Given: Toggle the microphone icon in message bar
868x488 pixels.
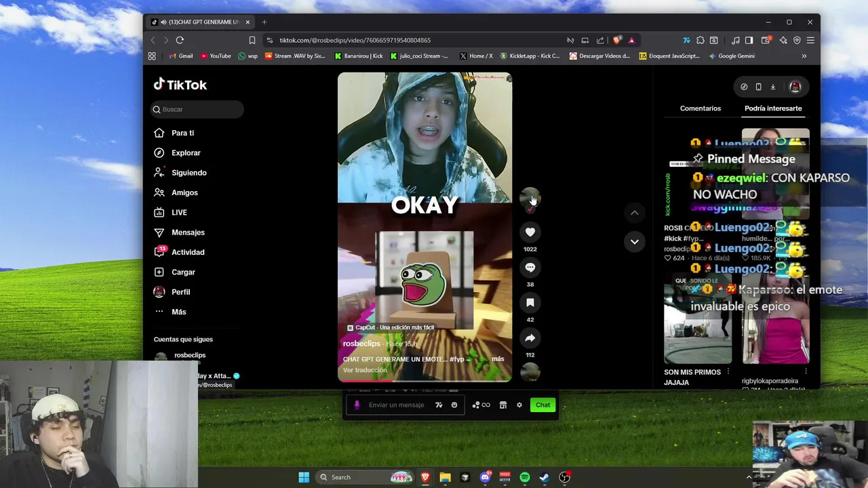Looking at the screenshot, I should pos(357,405).
